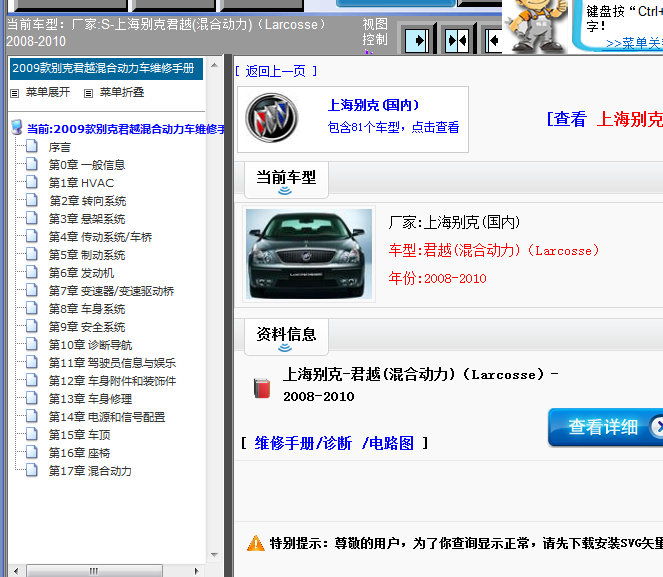This screenshot has width=663, height=577.
Task: Click the Buick logo emblem
Action: [272, 118]
